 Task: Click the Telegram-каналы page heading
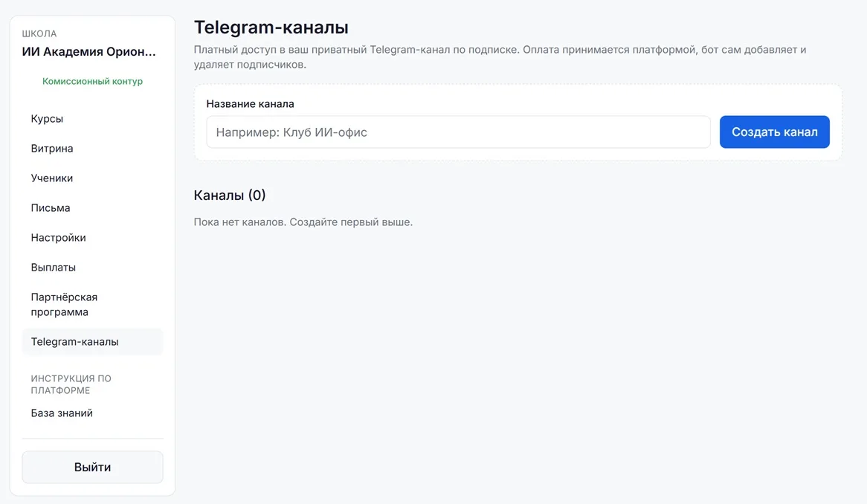click(x=271, y=27)
